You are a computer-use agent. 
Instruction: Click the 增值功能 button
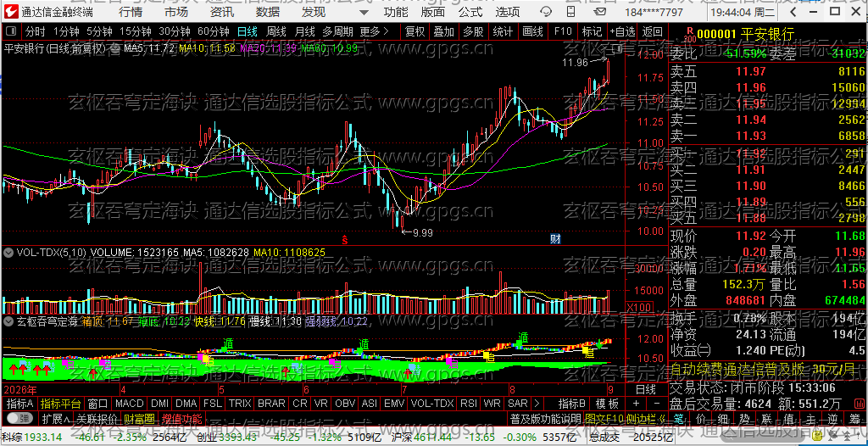(x=181, y=418)
